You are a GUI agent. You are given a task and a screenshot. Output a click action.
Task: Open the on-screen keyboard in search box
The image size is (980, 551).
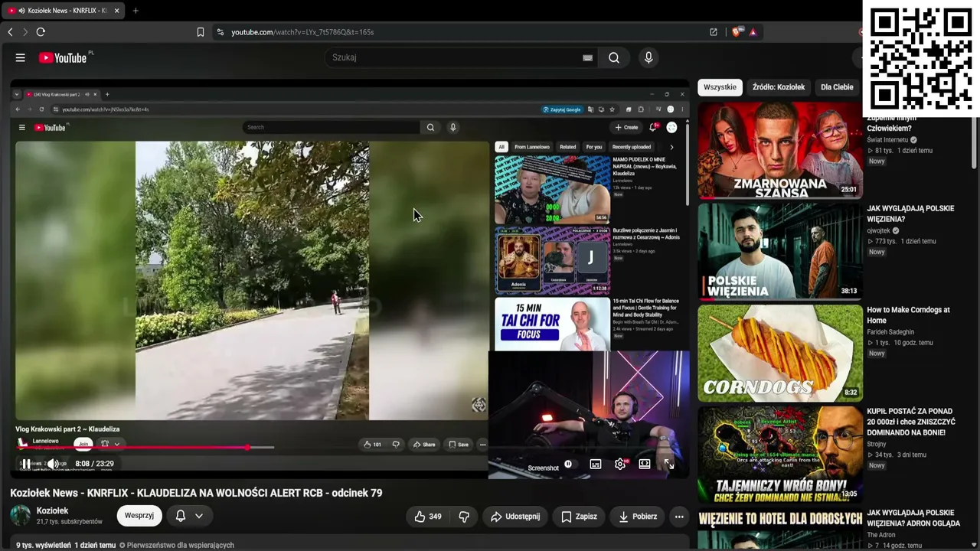click(587, 57)
